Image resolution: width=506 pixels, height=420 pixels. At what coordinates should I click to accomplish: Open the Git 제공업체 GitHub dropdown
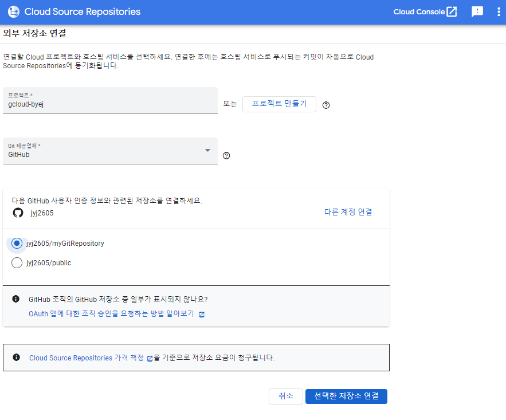(110, 151)
